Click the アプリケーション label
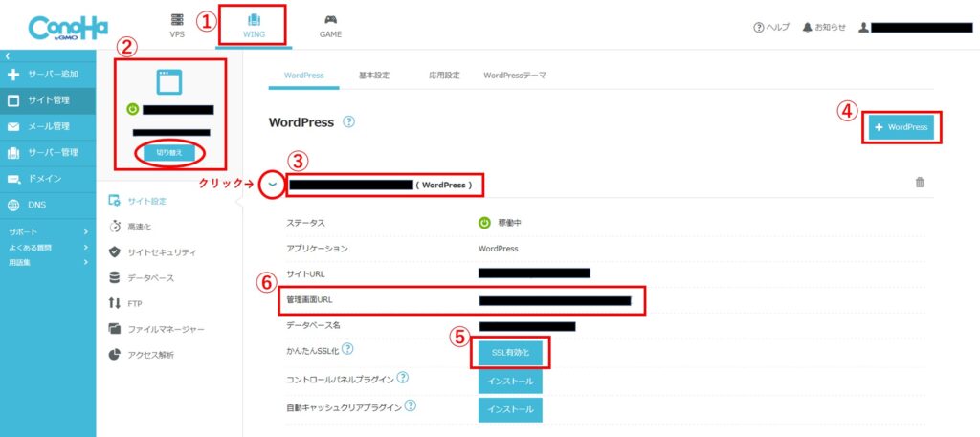This screenshot has height=437, width=980. click(317, 249)
